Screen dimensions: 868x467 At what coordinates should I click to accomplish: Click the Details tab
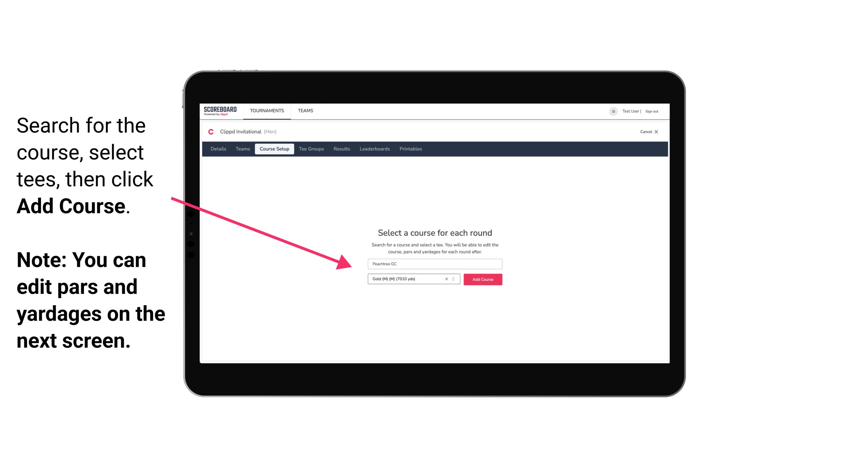[x=218, y=149]
